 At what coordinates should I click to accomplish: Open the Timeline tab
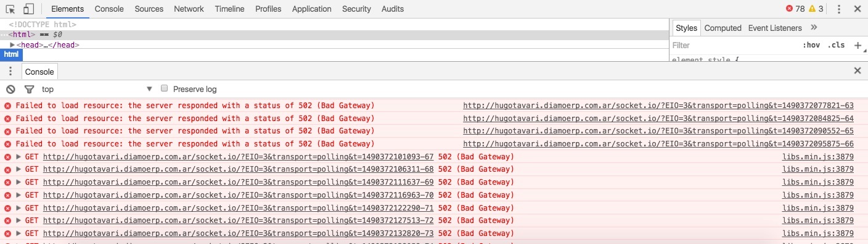229,9
